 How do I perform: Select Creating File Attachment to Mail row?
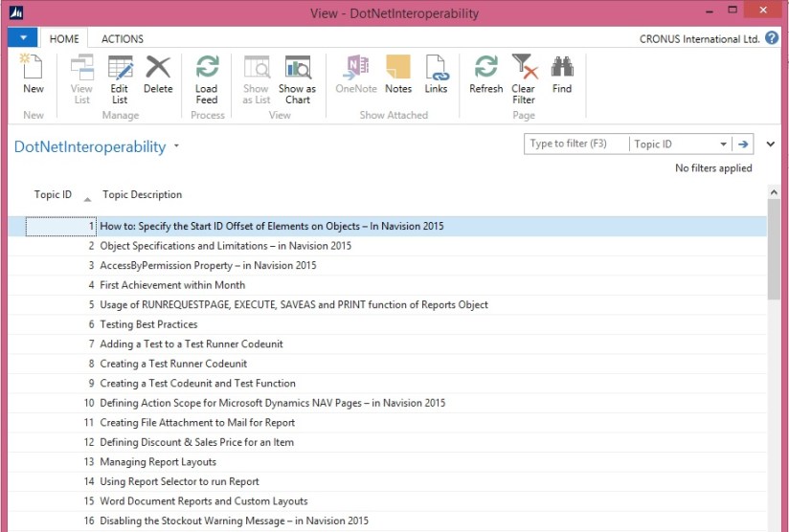coord(388,422)
